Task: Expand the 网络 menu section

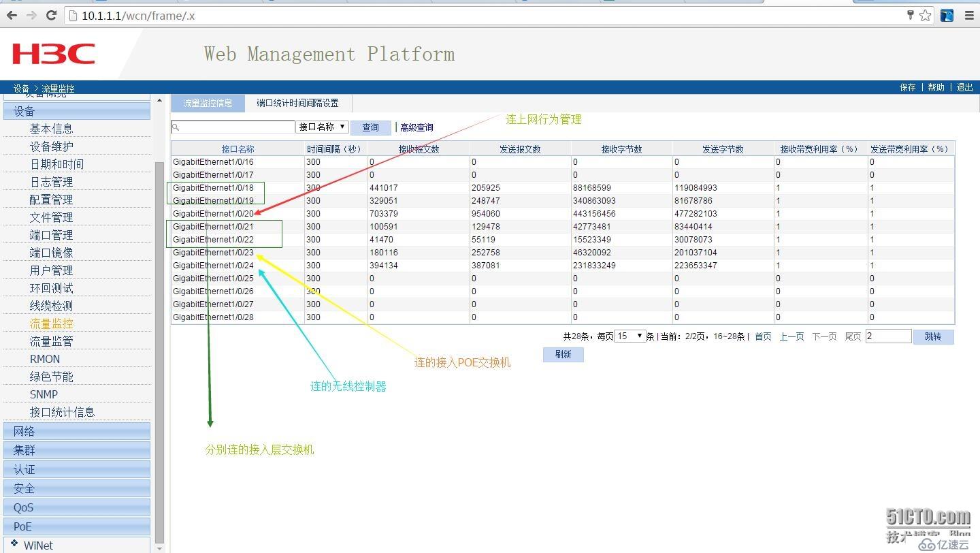Action: (77, 431)
